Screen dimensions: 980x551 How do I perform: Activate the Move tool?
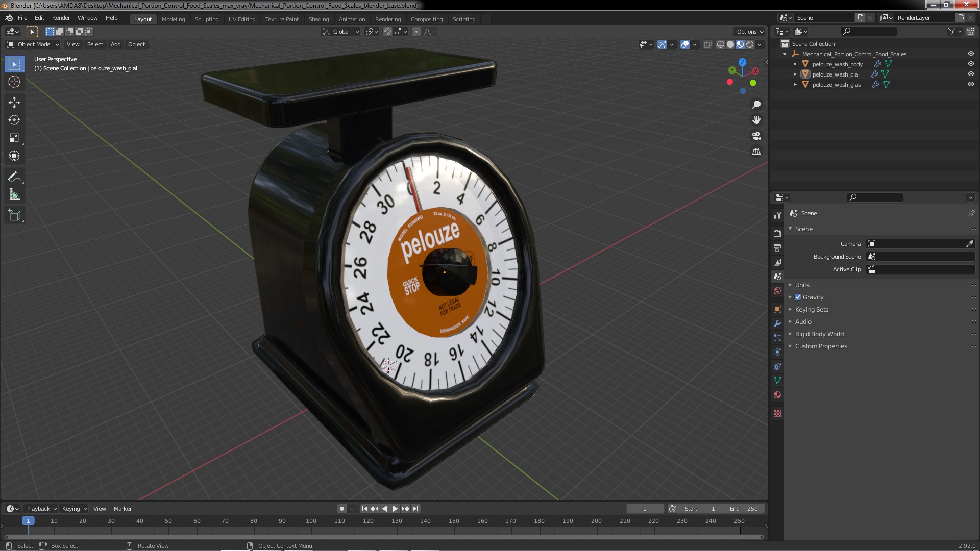click(x=14, y=103)
